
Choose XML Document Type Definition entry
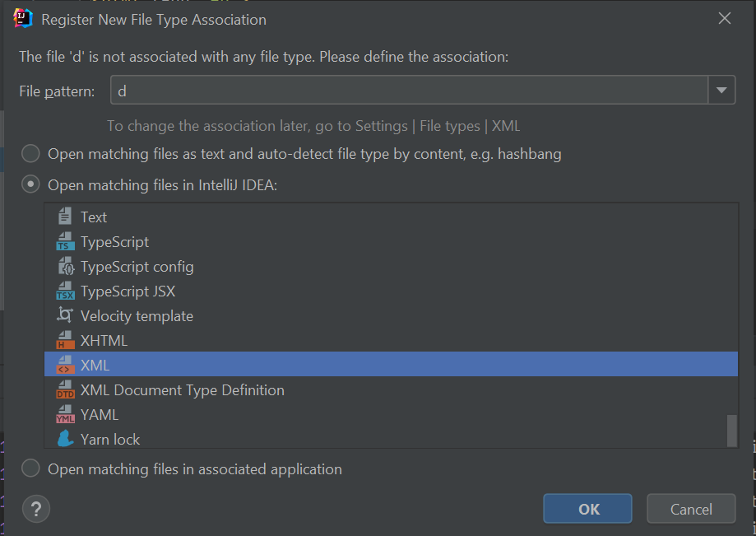pos(391,389)
